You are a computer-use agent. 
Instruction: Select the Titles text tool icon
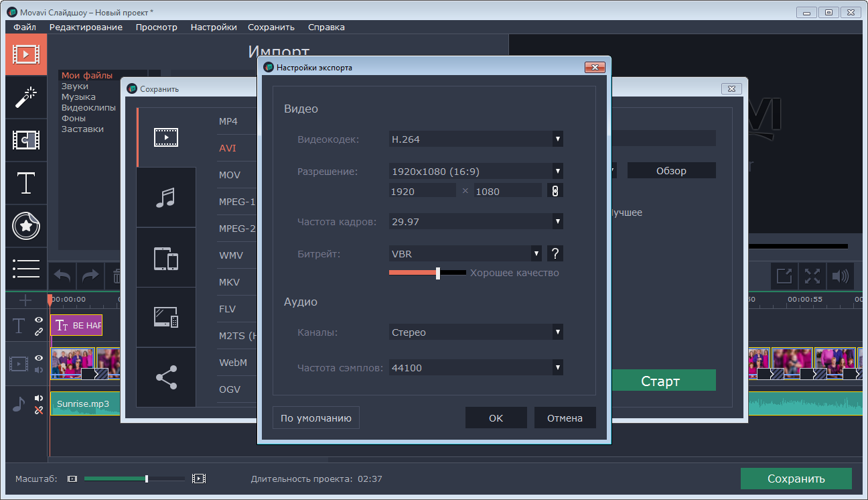point(26,183)
